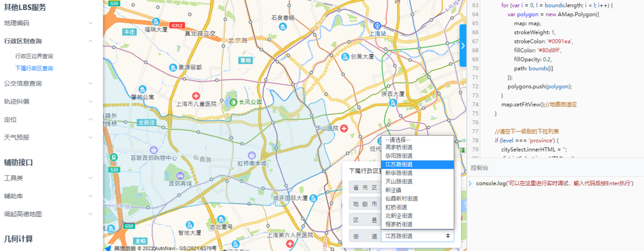The width and height of the screenshot is (644, 251).
Task: Select 周家桥街道 from the dropdown list
Action: point(418,147)
